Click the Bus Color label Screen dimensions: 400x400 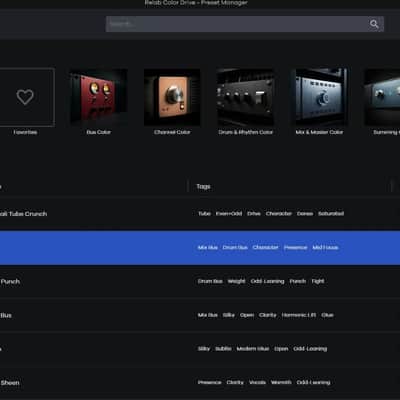click(99, 132)
